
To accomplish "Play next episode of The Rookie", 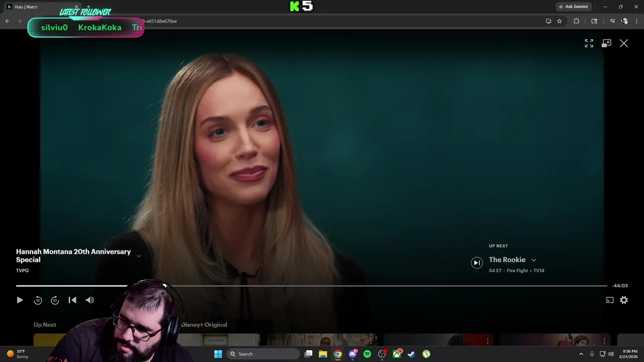I will click(x=477, y=262).
